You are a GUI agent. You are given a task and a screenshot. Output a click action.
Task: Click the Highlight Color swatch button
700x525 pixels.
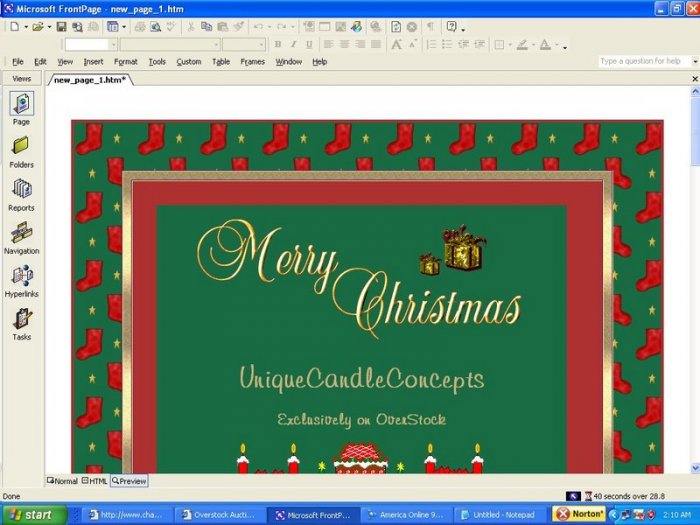[522, 44]
